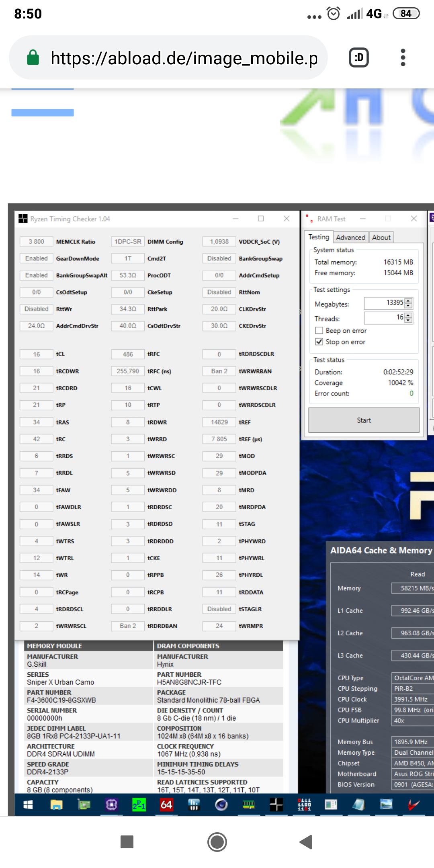Select the part number F4-3600C19-8GSXWB
Screen dimensions: 434x868
click(x=61, y=700)
